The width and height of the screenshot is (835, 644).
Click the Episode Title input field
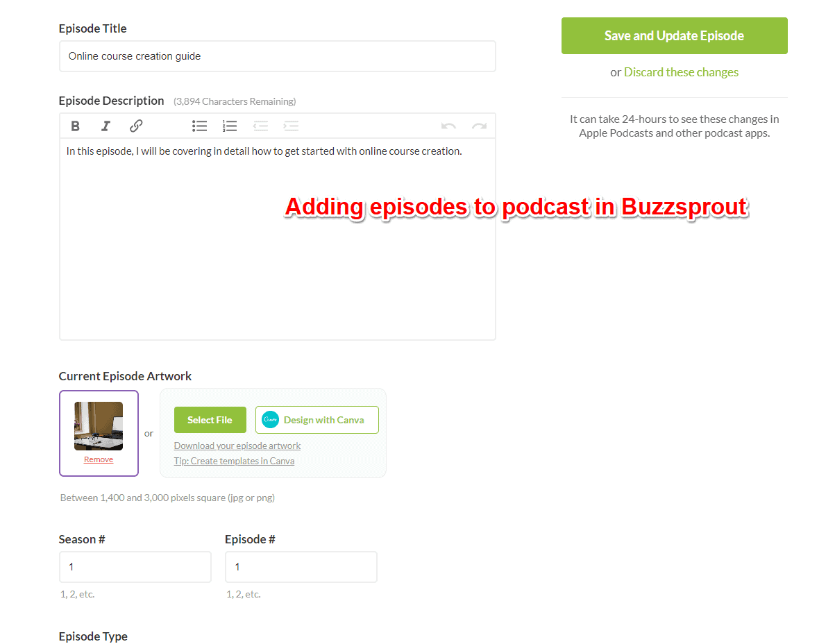click(x=277, y=56)
